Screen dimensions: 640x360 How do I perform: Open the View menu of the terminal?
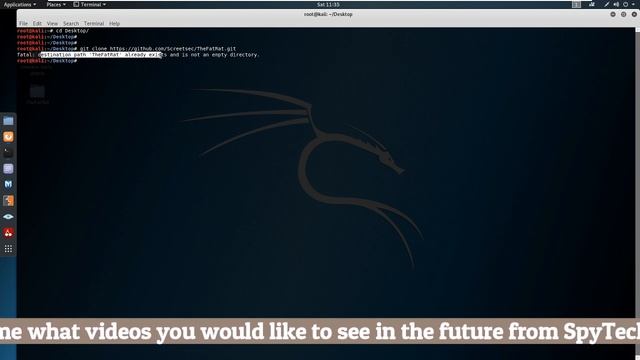coord(52,24)
